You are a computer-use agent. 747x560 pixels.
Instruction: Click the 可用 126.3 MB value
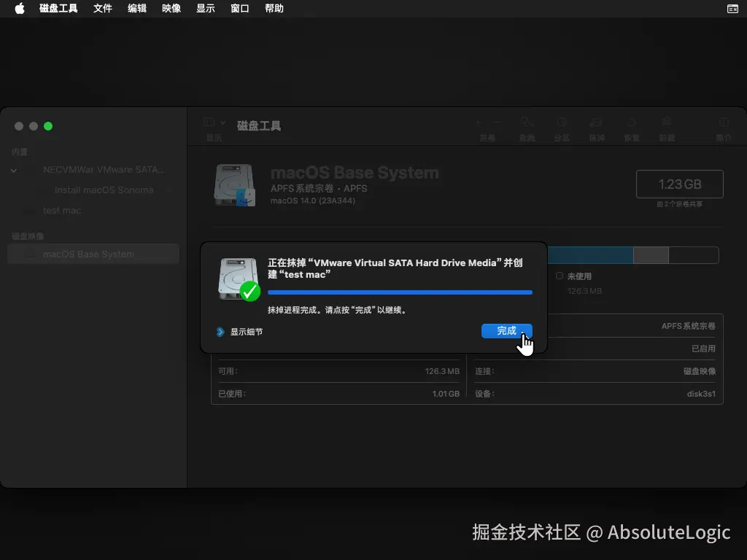click(x=442, y=371)
